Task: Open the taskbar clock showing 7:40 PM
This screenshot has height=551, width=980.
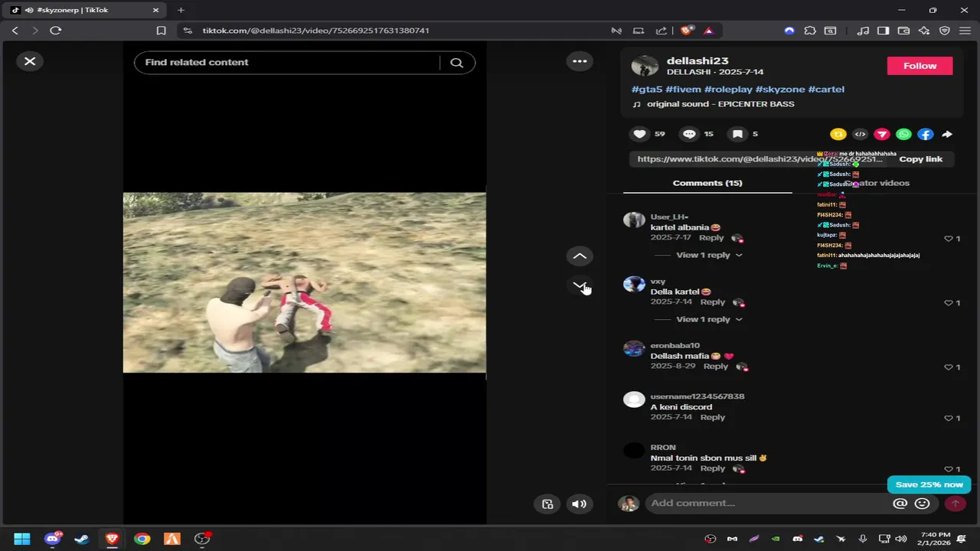Action: click(936, 539)
